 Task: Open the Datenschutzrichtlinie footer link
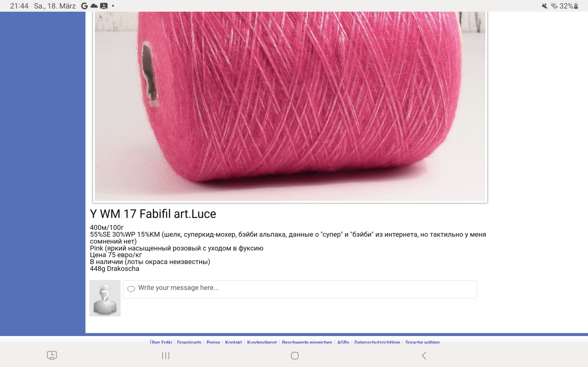(377, 342)
